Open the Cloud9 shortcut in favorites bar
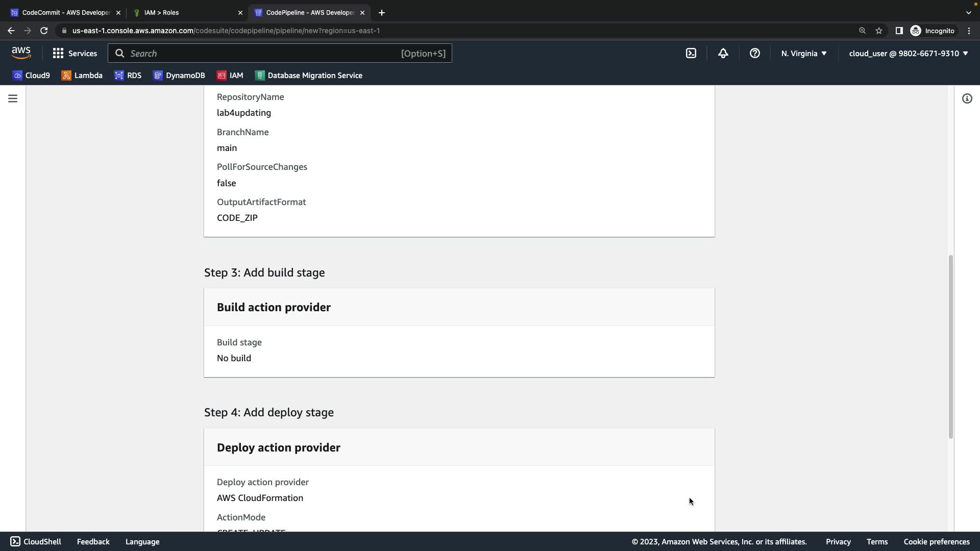 (31, 76)
